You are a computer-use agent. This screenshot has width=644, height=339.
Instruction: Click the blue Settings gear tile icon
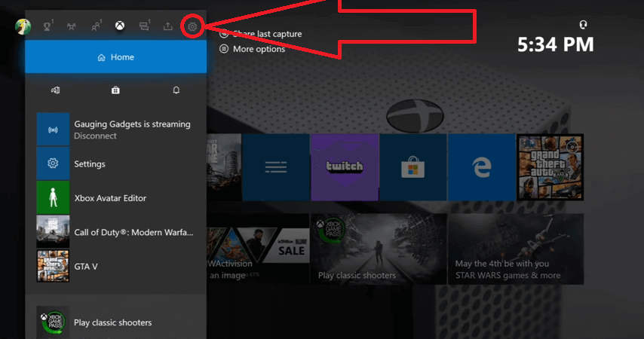coord(53,163)
